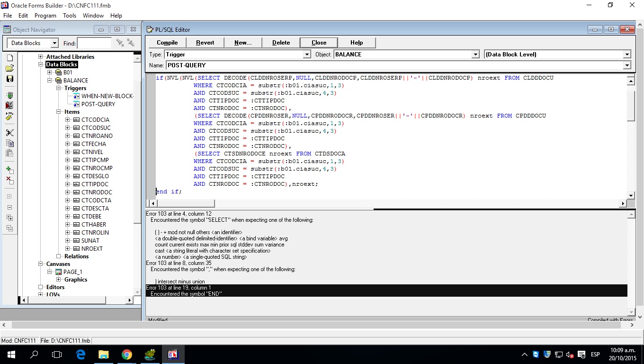Select error 'Error 103 at line 4, column 12'
Image resolution: width=644 pixels, height=364 pixels.
click(x=179, y=214)
